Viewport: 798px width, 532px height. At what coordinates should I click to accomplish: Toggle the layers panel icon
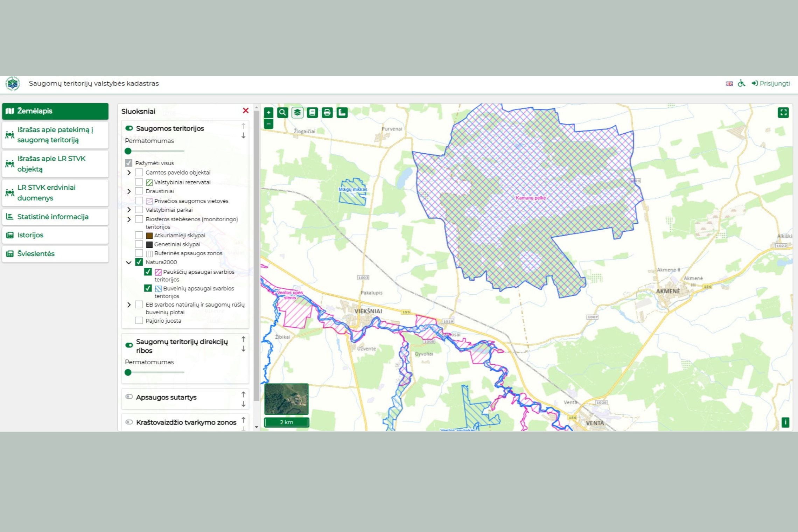pyautogui.click(x=297, y=112)
